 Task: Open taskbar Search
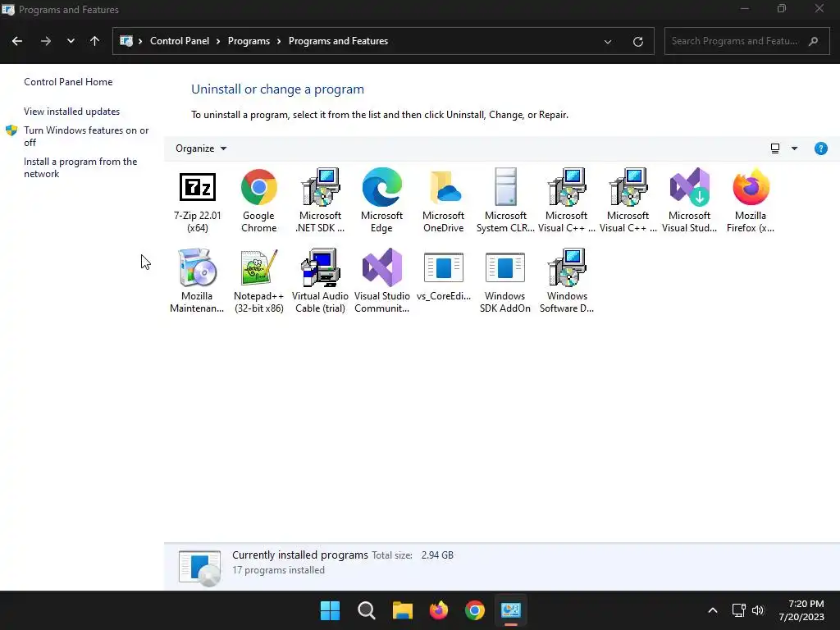tap(367, 610)
